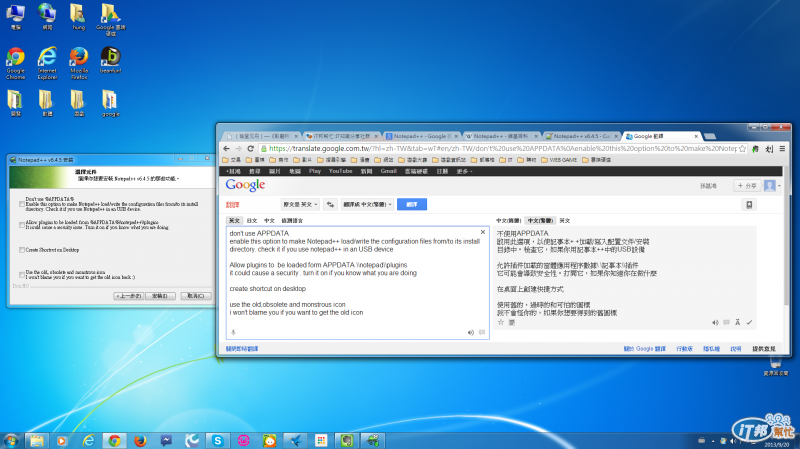The image size is (800, 449).
Task: Check "Use the old, obsolete and monstrous icon"
Action: [x=21, y=275]
